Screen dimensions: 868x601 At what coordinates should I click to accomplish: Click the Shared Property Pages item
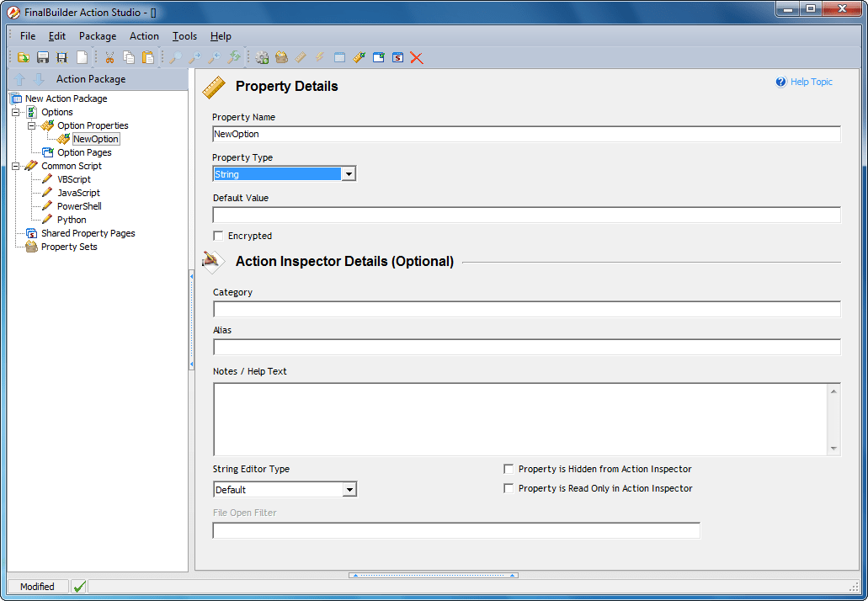[88, 232]
